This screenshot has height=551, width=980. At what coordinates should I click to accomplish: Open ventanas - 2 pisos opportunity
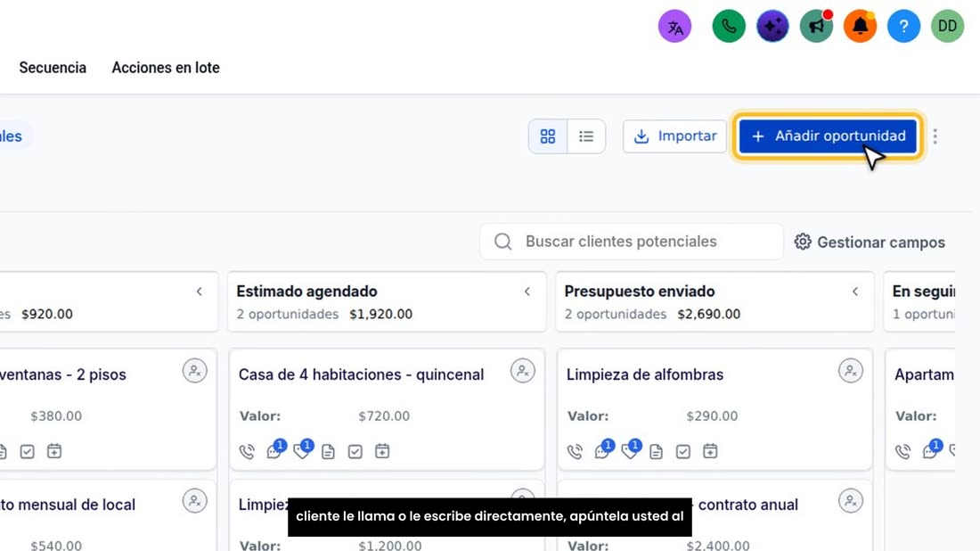[x=63, y=374]
